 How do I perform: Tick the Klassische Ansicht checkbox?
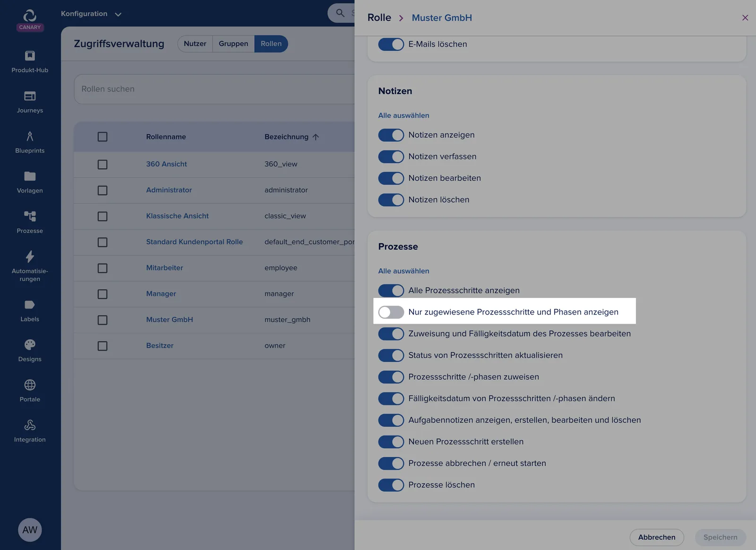pos(103,217)
